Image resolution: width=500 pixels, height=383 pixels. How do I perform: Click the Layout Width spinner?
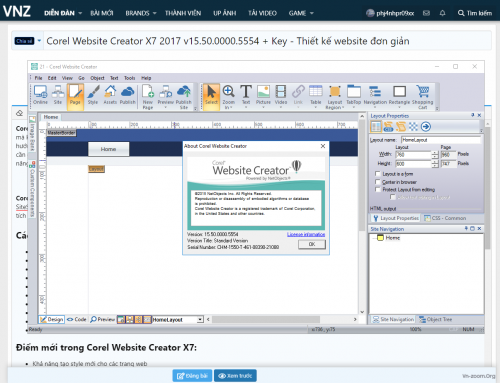coord(435,154)
